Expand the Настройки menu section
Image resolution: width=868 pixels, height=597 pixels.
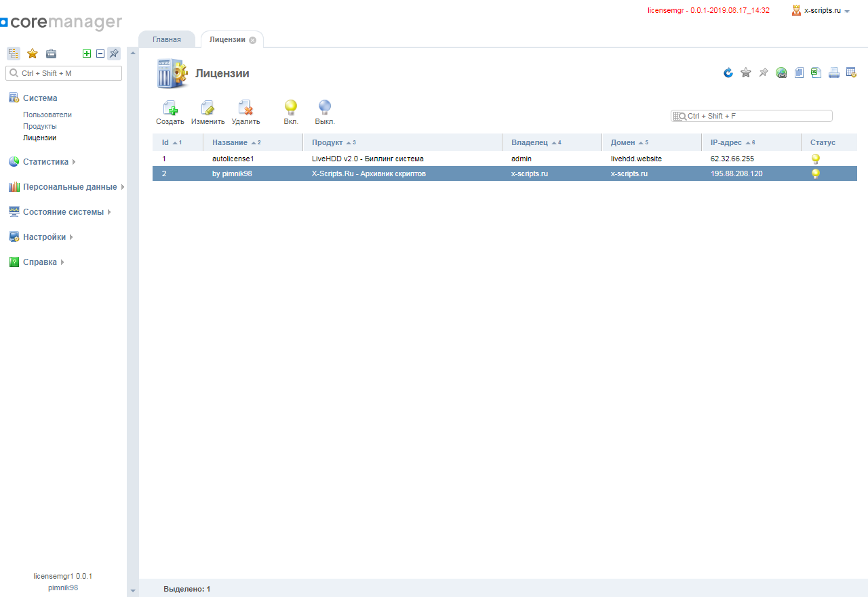click(44, 237)
